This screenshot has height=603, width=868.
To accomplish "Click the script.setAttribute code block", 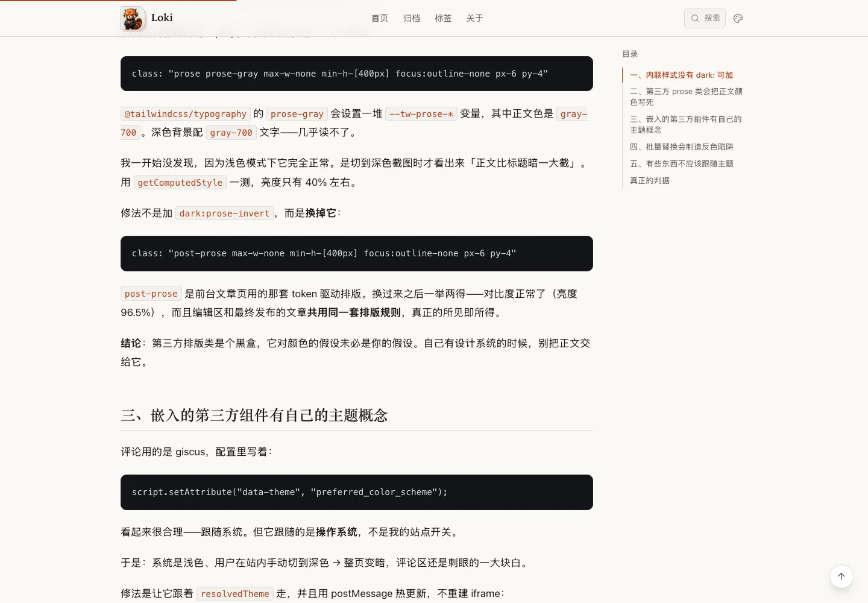I will click(x=357, y=492).
